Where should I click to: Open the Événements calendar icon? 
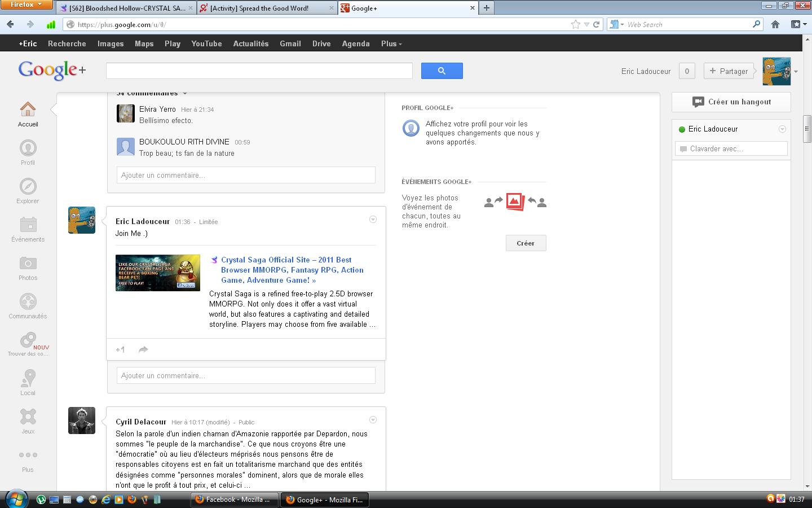[28, 225]
